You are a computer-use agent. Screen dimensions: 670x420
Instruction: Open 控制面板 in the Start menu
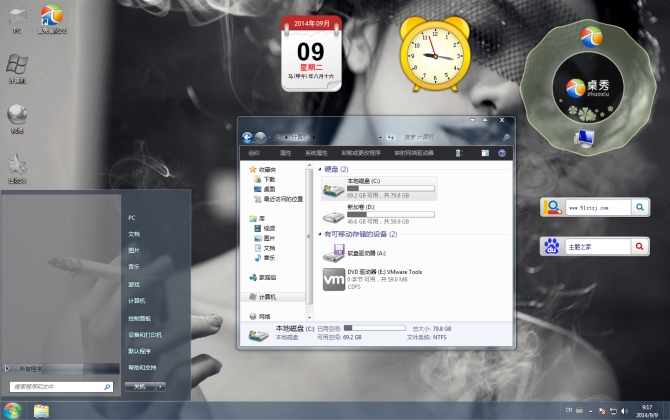click(x=138, y=317)
